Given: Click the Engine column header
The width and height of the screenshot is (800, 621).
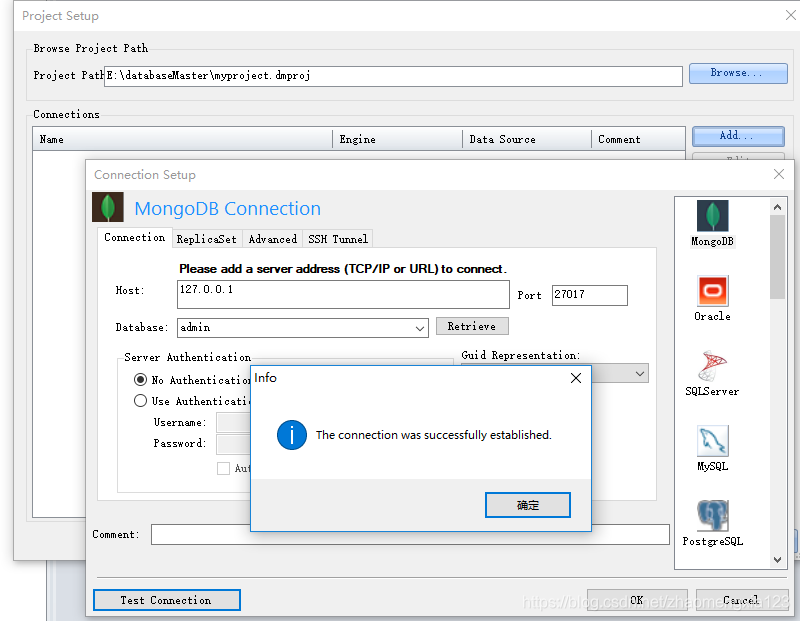Looking at the screenshot, I should point(397,139).
